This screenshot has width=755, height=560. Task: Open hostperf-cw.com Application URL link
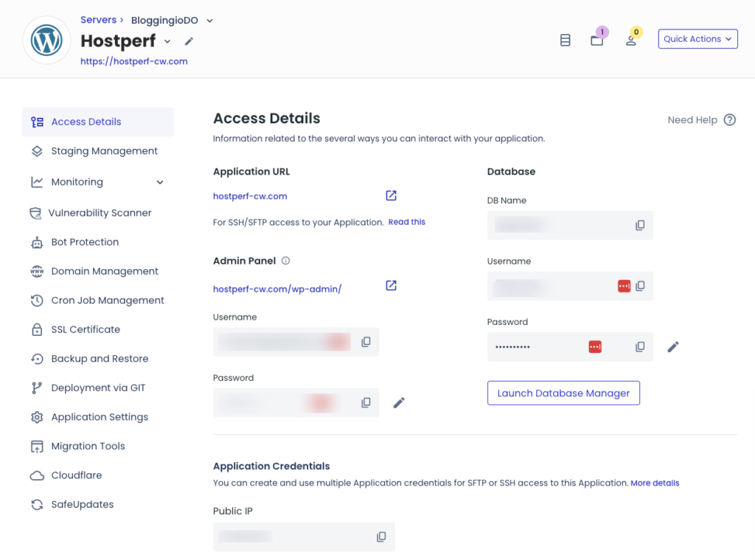coord(250,196)
